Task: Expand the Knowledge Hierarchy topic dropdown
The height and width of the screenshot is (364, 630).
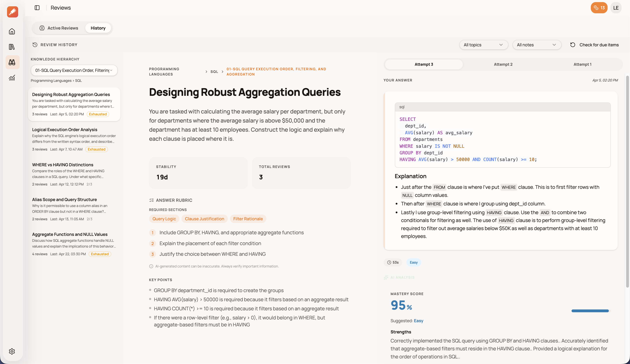Action: pyautogui.click(x=74, y=70)
